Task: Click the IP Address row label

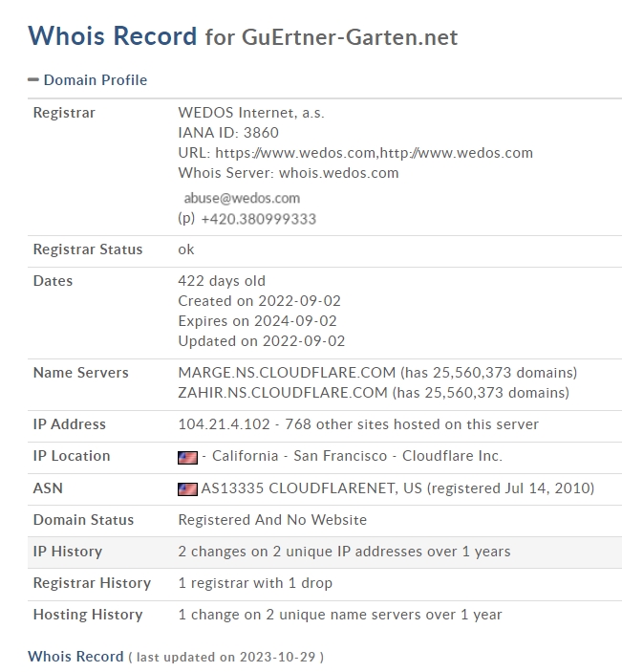Action: 70,424
